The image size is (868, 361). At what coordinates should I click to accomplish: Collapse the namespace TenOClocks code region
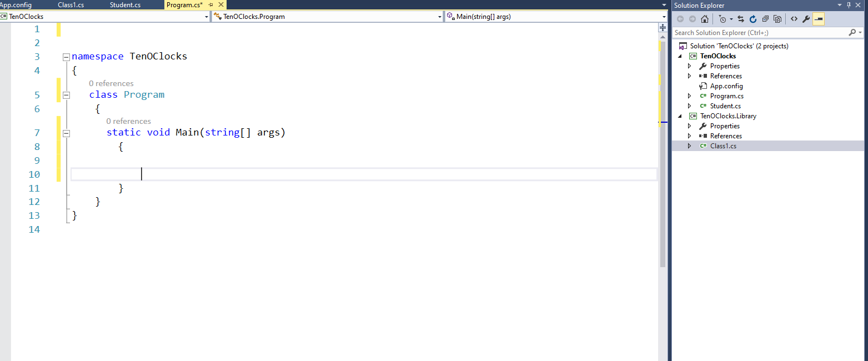point(66,56)
